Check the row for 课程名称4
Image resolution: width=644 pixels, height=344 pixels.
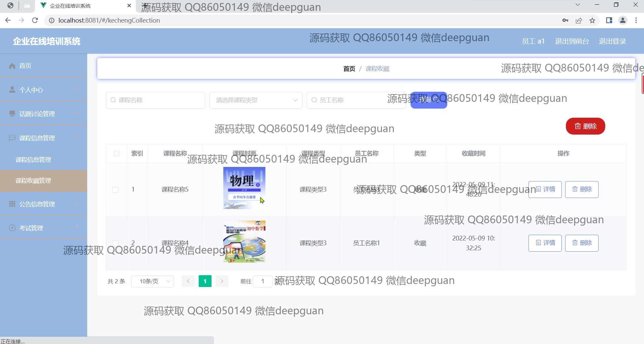[x=116, y=243]
